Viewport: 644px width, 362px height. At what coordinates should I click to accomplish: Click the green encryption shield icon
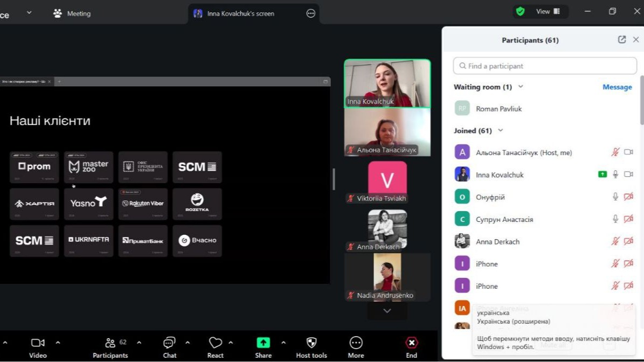(520, 11)
